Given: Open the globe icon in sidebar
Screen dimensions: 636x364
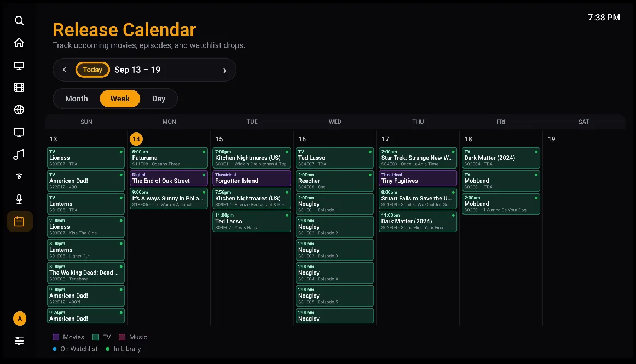Looking at the screenshot, I should (x=19, y=109).
